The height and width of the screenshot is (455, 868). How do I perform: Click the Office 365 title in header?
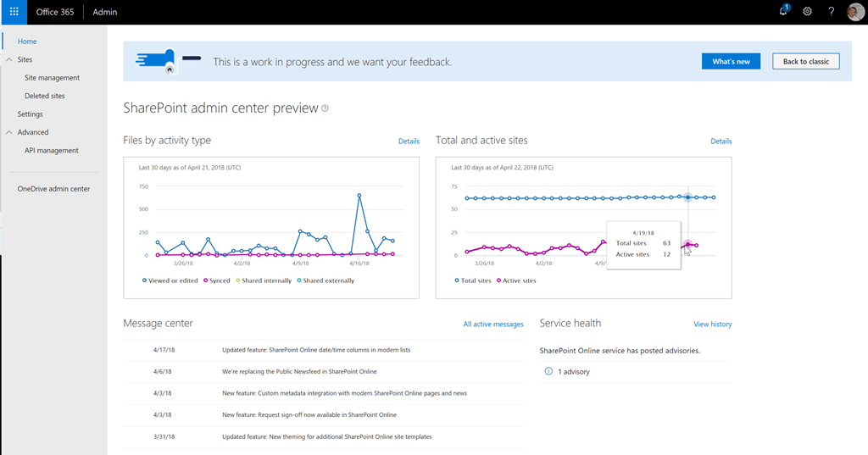coord(55,12)
